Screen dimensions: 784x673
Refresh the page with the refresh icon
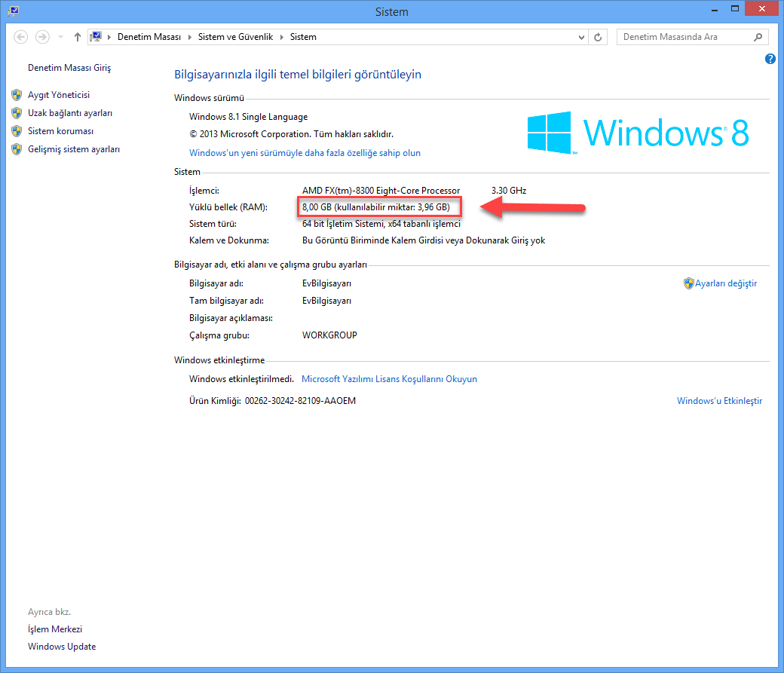(x=598, y=37)
